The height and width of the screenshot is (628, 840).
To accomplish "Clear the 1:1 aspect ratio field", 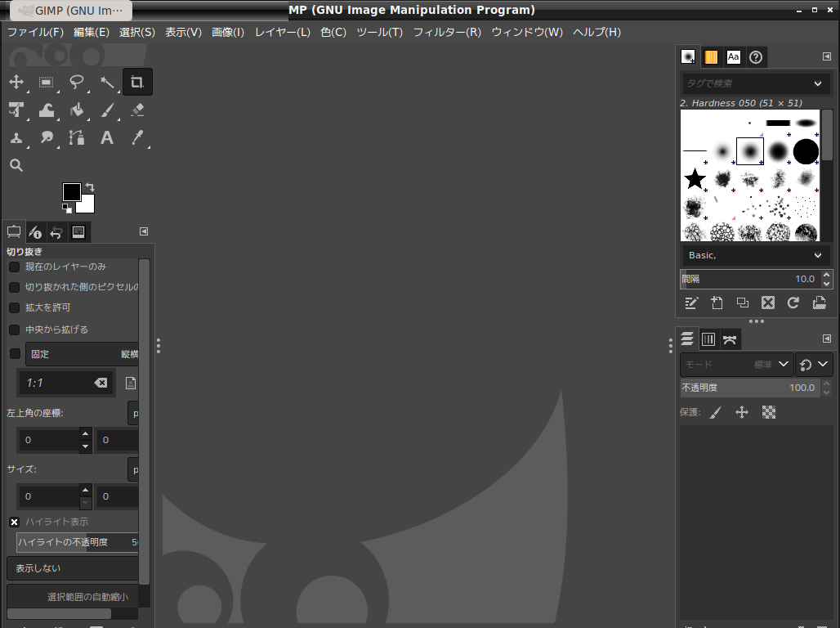I will (101, 383).
